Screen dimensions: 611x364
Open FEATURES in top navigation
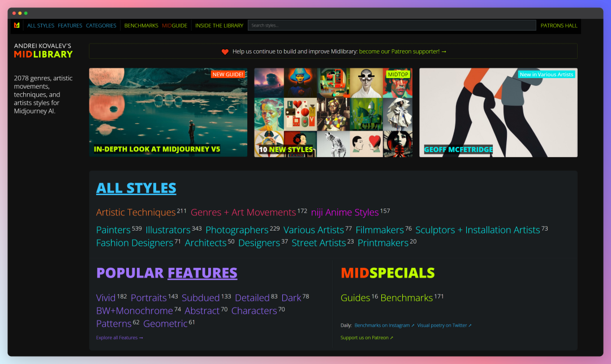tap(70, 25)
